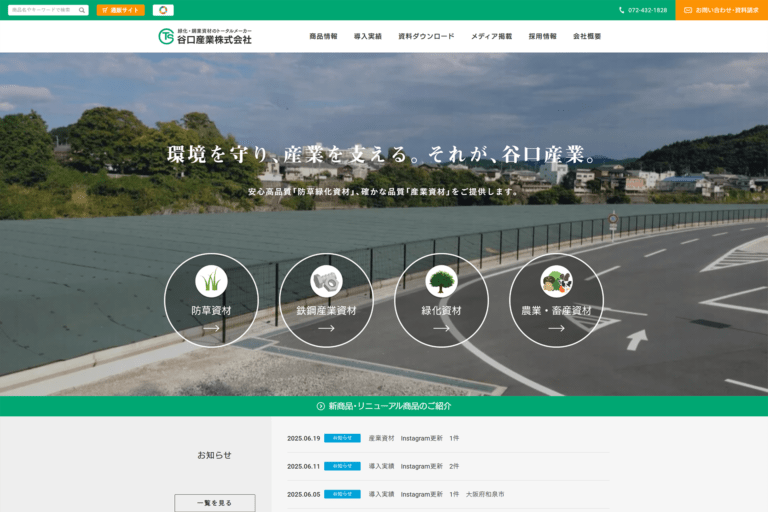This screenshot has height=512, width=768.
Task: Call the 072-432-1828 phone number
Action: pyautogui.click(x=642, y=10)
